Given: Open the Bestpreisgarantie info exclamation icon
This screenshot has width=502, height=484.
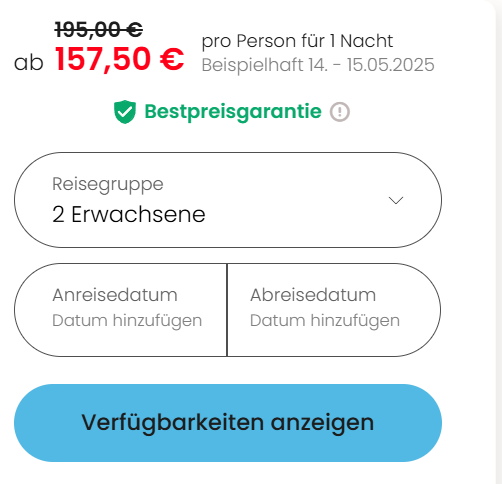Looking at the screenshot, I should pos(340,112).
